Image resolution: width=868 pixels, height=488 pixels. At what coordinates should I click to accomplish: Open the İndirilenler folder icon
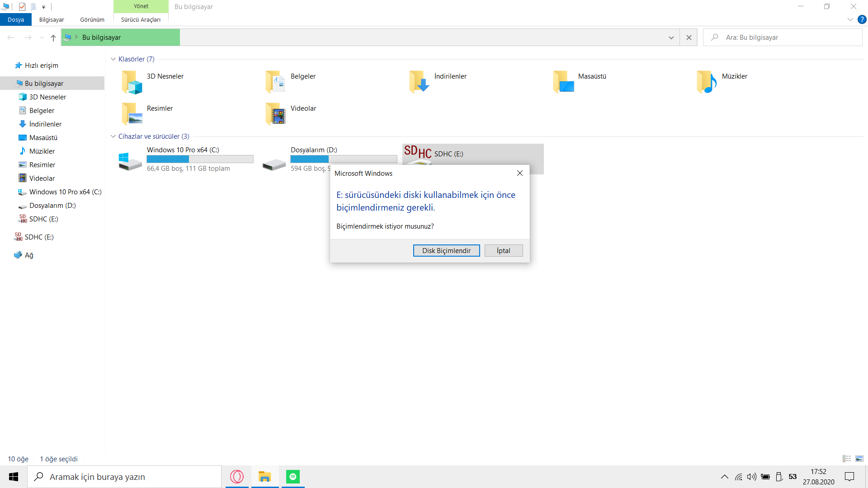[x=419, y=82]
